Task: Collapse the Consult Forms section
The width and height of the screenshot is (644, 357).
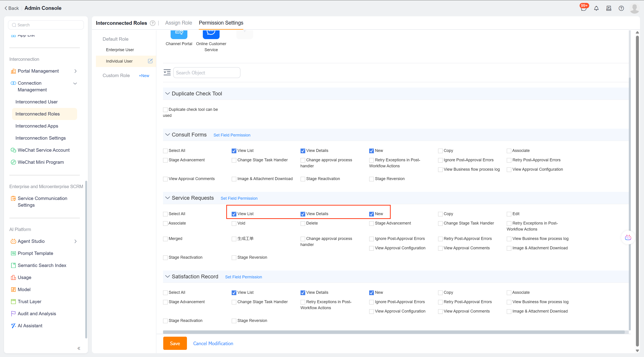Action: point(167,135)
